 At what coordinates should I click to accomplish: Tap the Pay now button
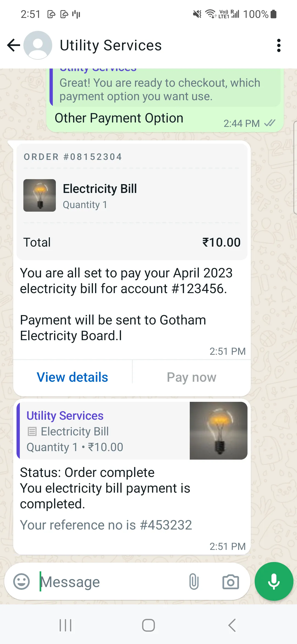192,377
